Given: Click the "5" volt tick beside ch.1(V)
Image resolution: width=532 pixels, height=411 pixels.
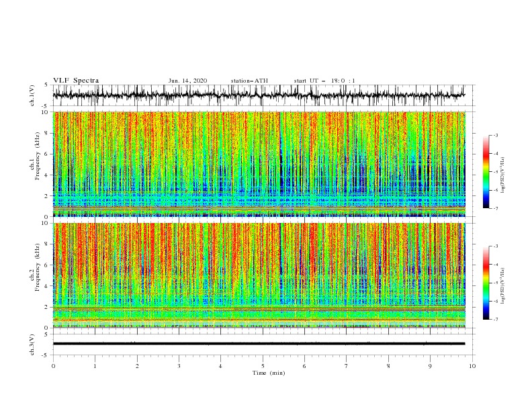Looking at the screenshot, I should [46, 85].
